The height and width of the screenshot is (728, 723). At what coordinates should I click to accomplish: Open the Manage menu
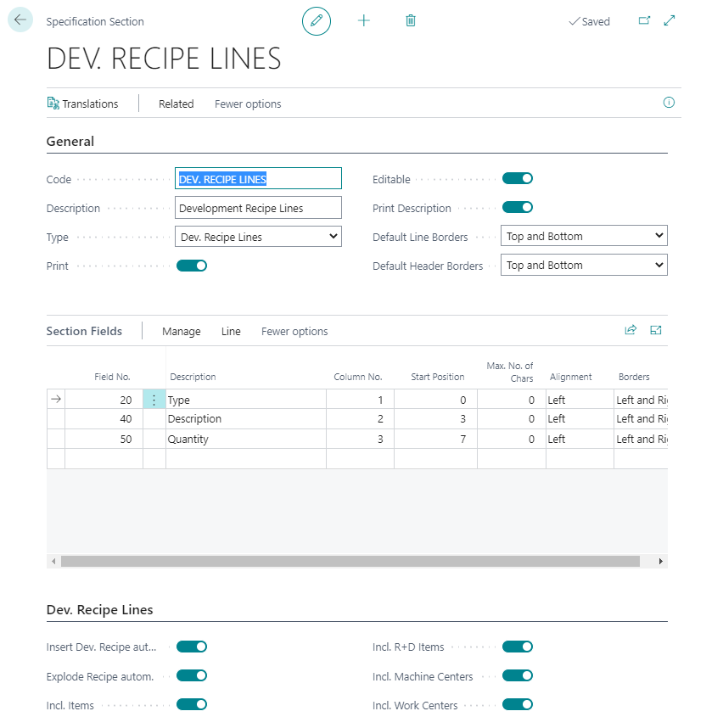click(x=182, y=332)
